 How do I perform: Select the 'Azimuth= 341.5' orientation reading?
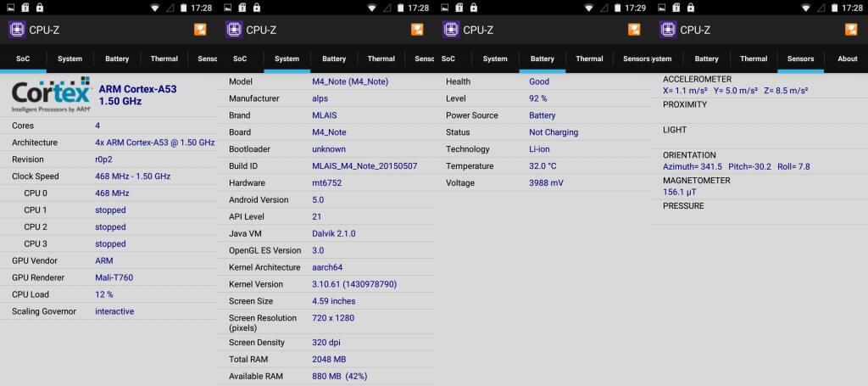click(693, 166)
